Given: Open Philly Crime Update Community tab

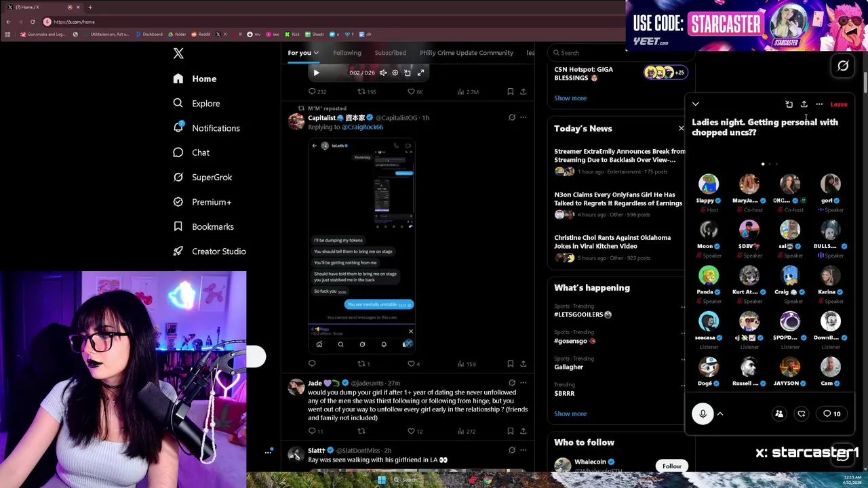Looking at the screenshot, I should (x=467, y=53).
